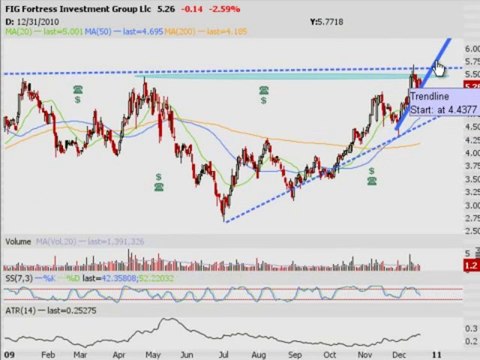Click the earnings phone icon above August
The height and width of the screenshot is (360, 480).
click(264, 90)
